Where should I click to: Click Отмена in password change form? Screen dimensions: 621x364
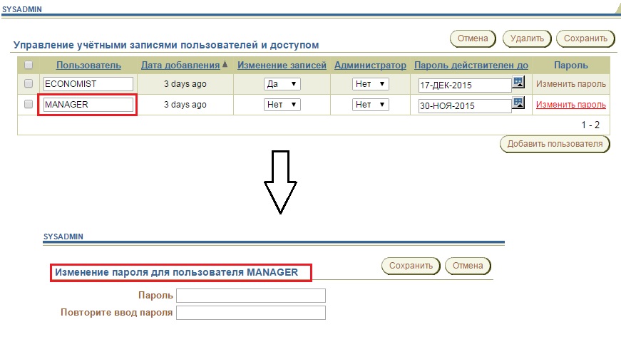pyautogui.click(x=468, y=266)
